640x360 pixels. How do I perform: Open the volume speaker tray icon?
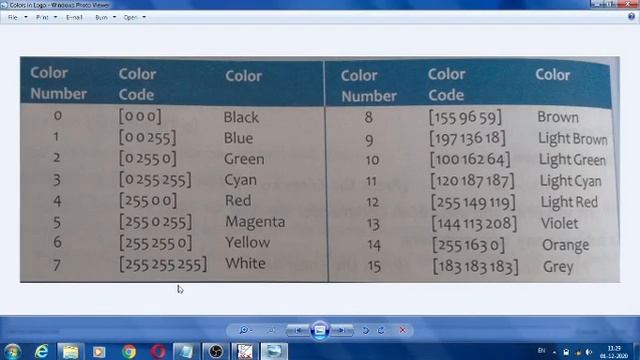pos(589,352)
